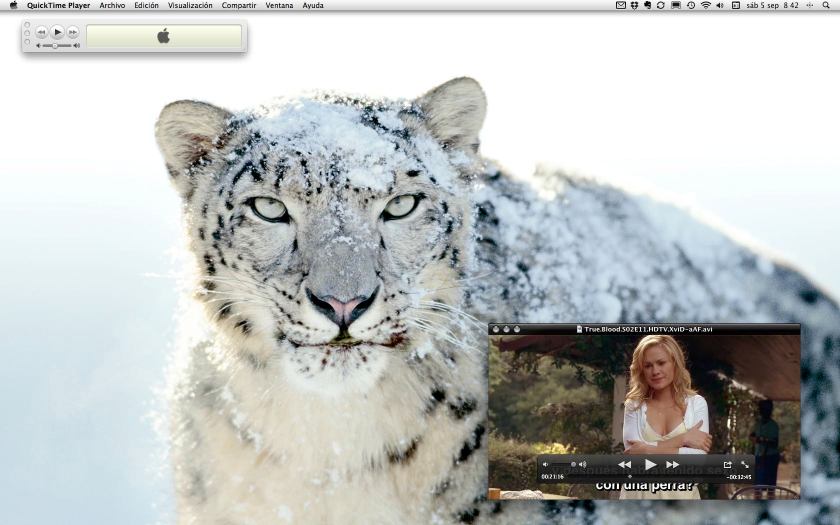Open the Ayuda menu
840x525 pixels.
tap(313, 6)
